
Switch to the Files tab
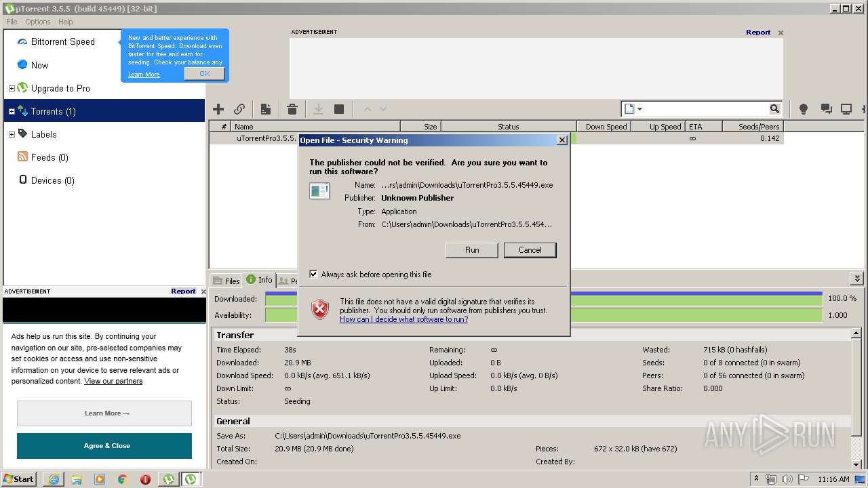click(226, 281)
